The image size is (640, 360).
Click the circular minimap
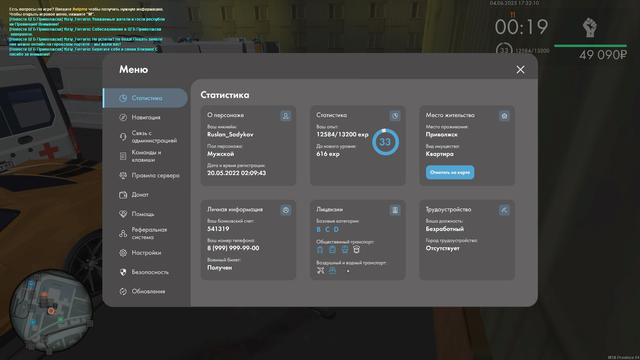51,310
